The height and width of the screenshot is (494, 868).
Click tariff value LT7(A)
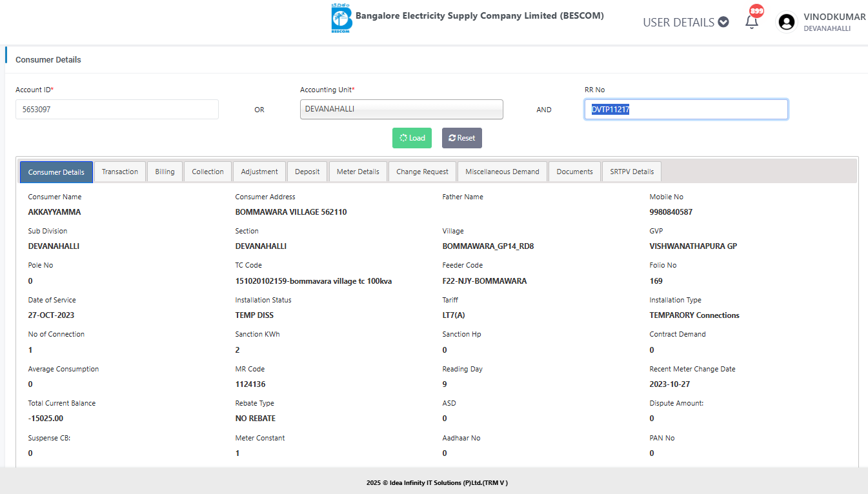point(454,315)
